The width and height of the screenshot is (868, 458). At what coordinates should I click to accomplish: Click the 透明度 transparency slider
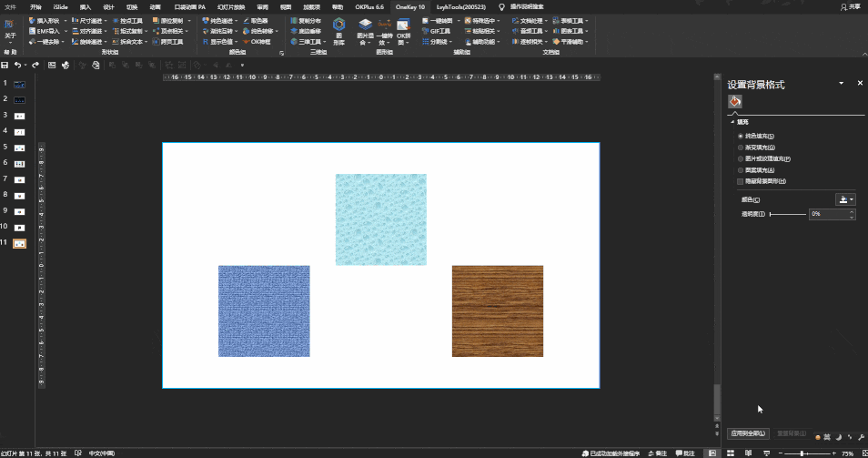coord(788,214)
